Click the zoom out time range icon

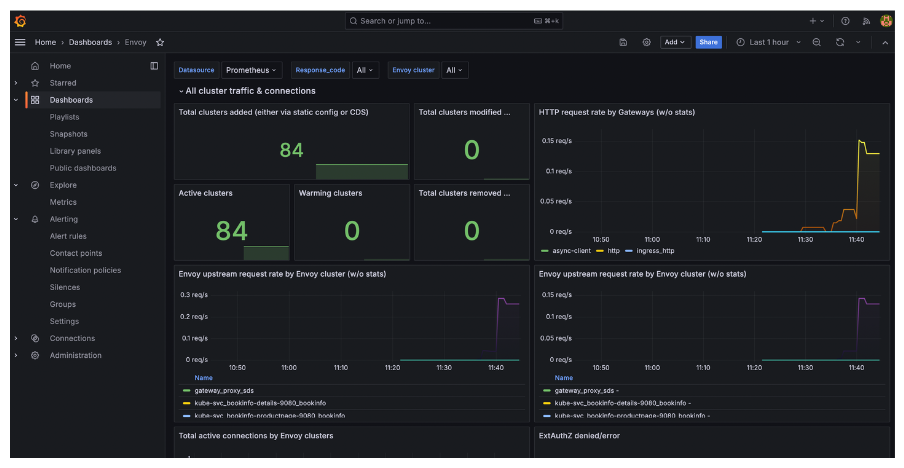coord(817,42)
